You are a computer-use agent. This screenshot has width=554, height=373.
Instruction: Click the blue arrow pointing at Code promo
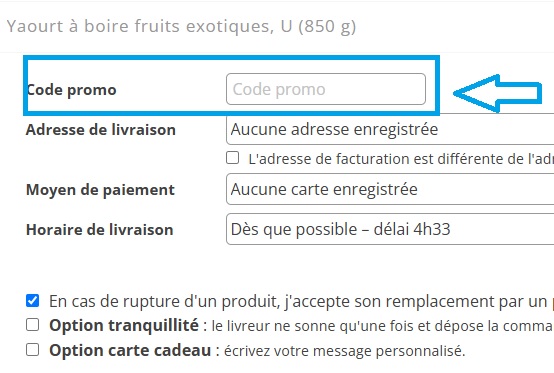coord(497,94)
